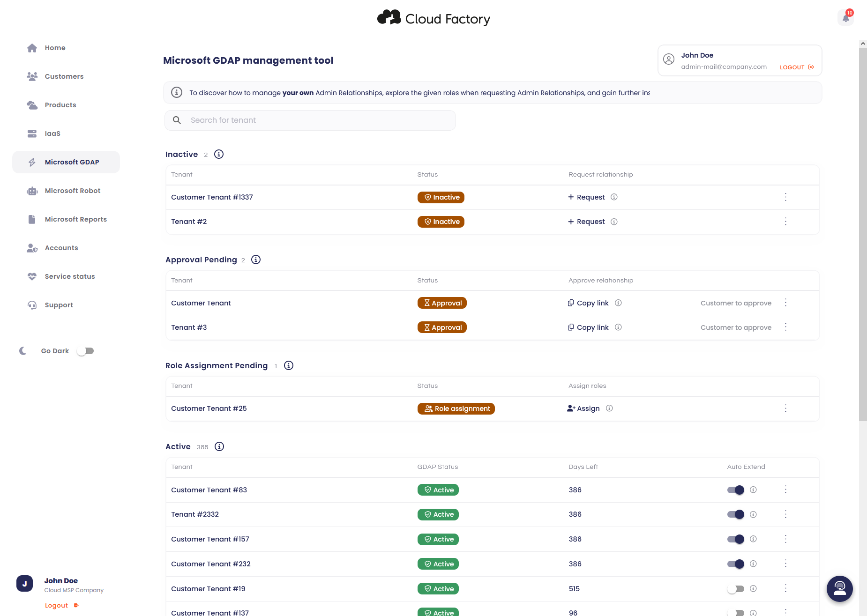Image resolution: width=867 pixels, height=616 pixels.
Task: Click info icon beside Request for Customer Tenant #1337
Action: point(614,197)
